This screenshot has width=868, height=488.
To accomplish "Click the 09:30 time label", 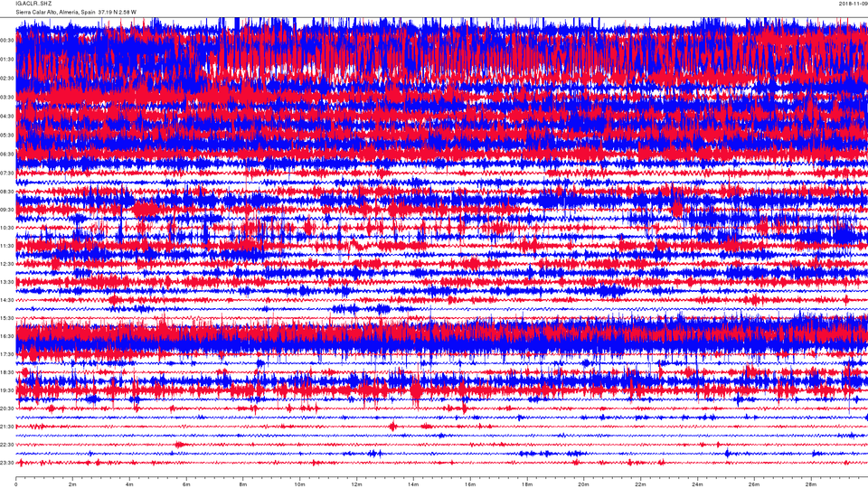I will tap(7, 210).
